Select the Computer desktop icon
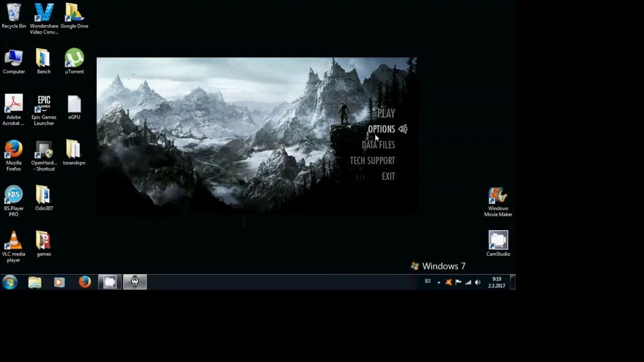Viewport: 644px width, 362px height. tap(14, 62)
